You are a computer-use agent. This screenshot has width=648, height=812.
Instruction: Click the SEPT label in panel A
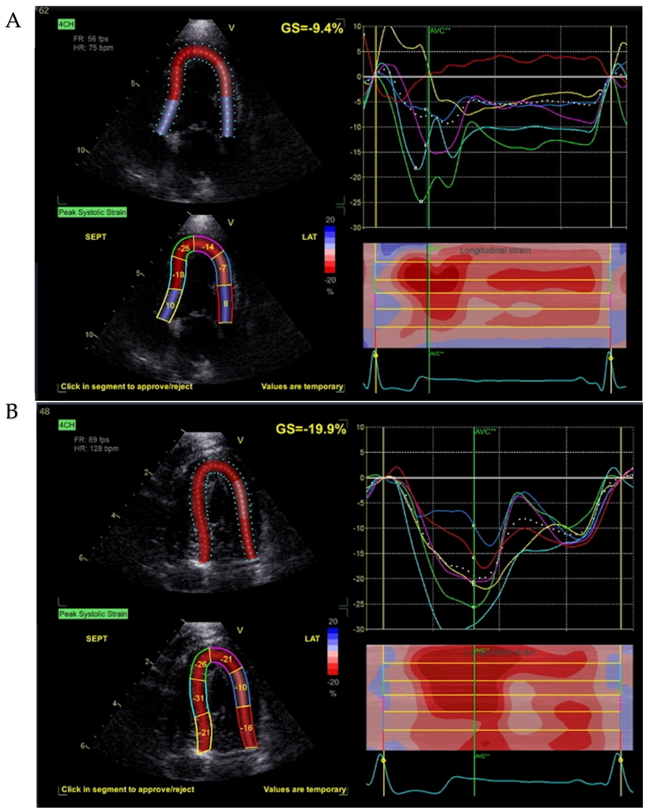coord(96,237)
